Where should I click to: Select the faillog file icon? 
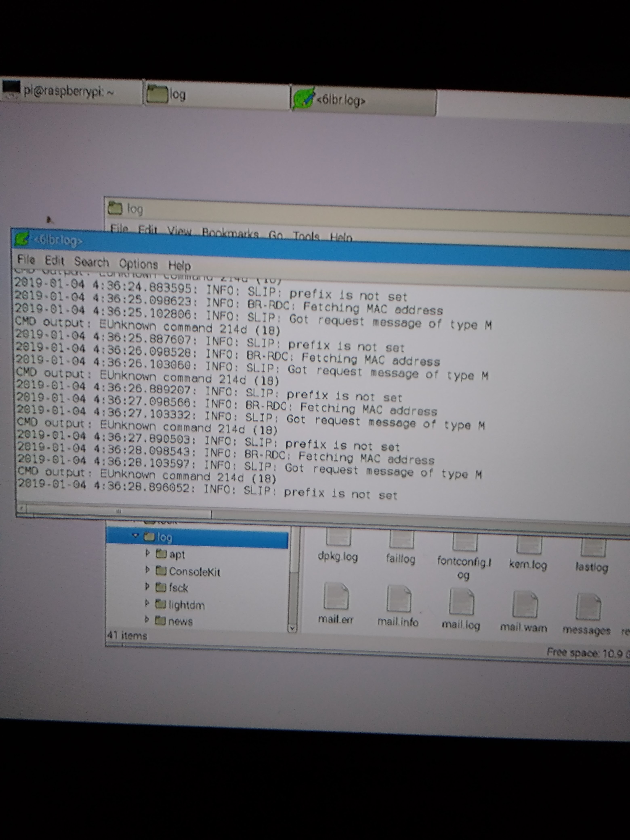(401, 540)
